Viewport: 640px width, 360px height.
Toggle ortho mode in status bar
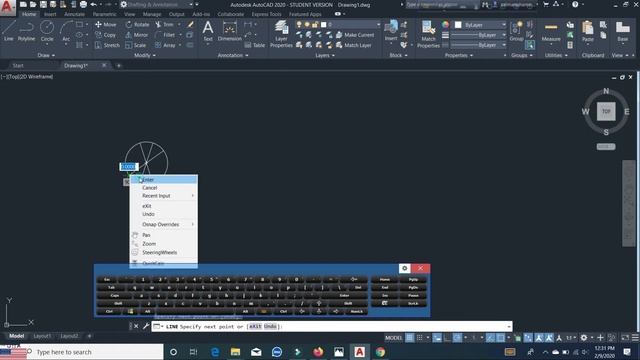pos(447,338)
